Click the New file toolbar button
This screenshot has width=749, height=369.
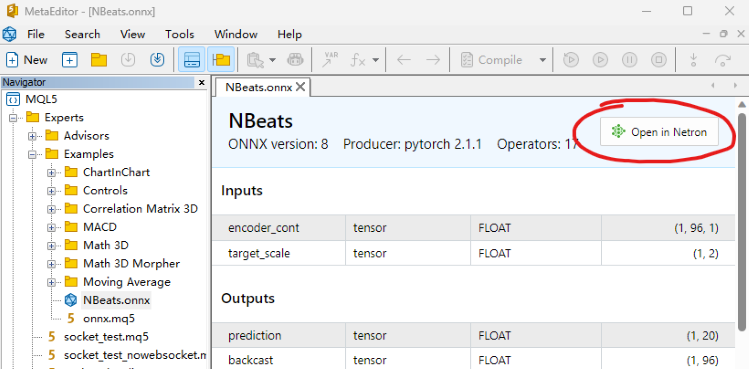click(27, 60)
